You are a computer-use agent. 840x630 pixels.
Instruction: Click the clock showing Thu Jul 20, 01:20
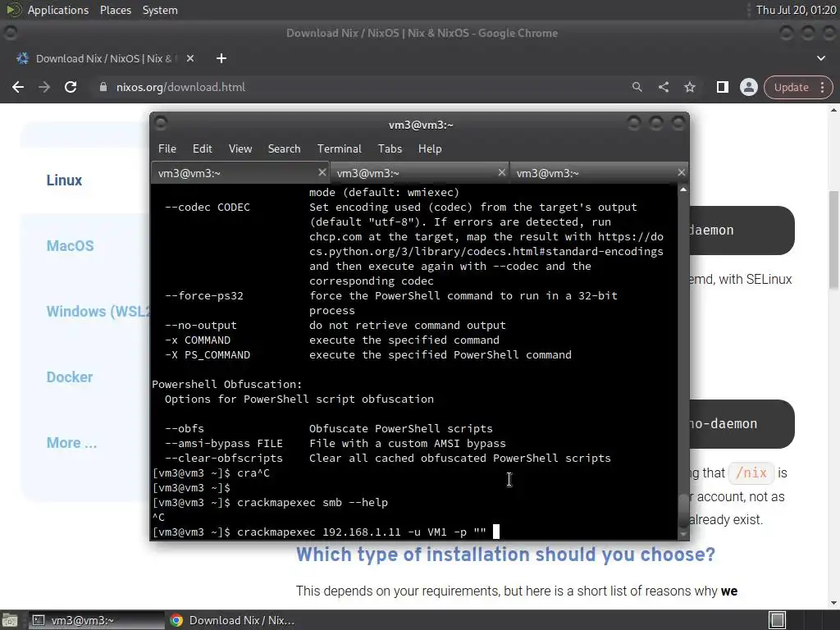click(x=796, y=10)
